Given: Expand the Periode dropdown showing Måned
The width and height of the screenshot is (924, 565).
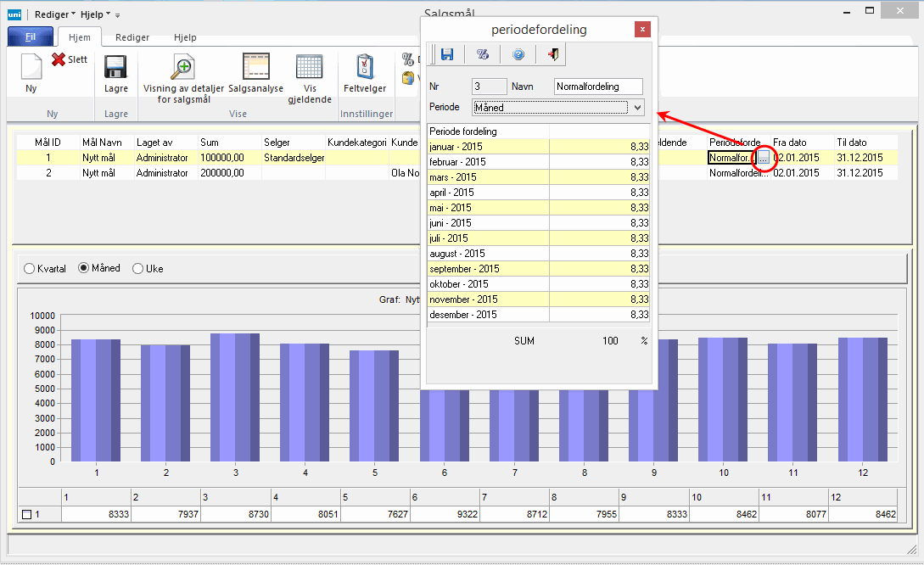Looking at the screenshot, I should pyautogui.click(x=637, y=108).
